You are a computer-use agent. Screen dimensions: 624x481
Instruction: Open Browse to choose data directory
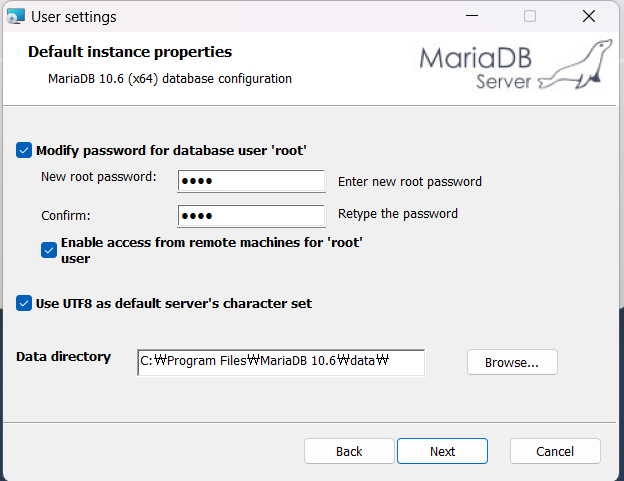tap(512, 362)
